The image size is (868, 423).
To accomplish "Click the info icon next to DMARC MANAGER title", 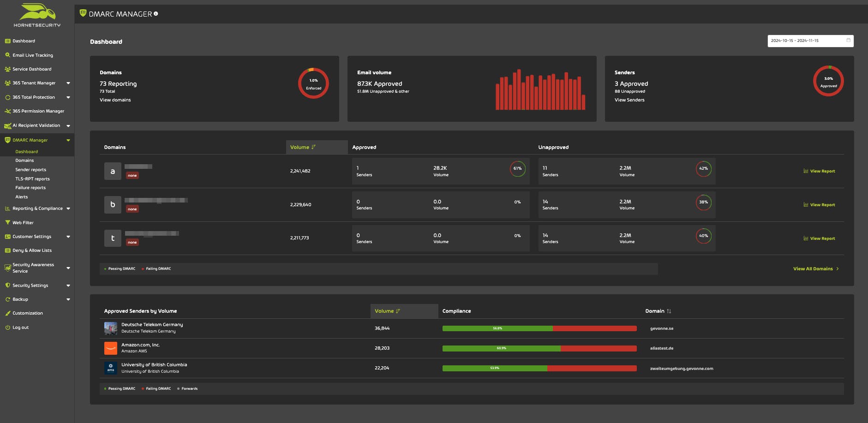I will tap(156, 13).
